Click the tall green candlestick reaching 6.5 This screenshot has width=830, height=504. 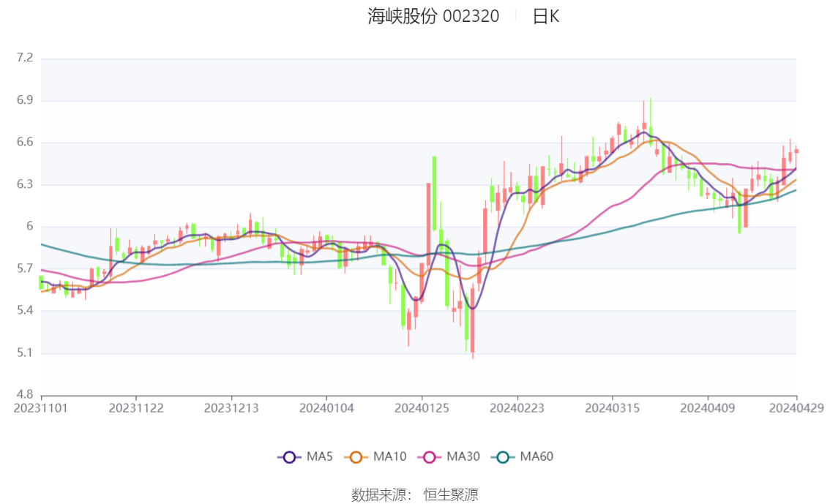435,193
